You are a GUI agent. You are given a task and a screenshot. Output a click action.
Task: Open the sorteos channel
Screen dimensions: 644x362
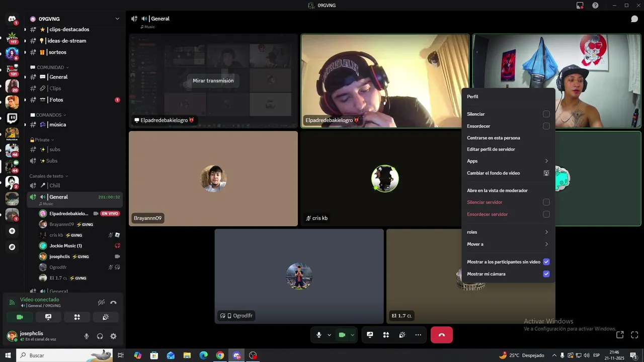[x=75, y=52]
